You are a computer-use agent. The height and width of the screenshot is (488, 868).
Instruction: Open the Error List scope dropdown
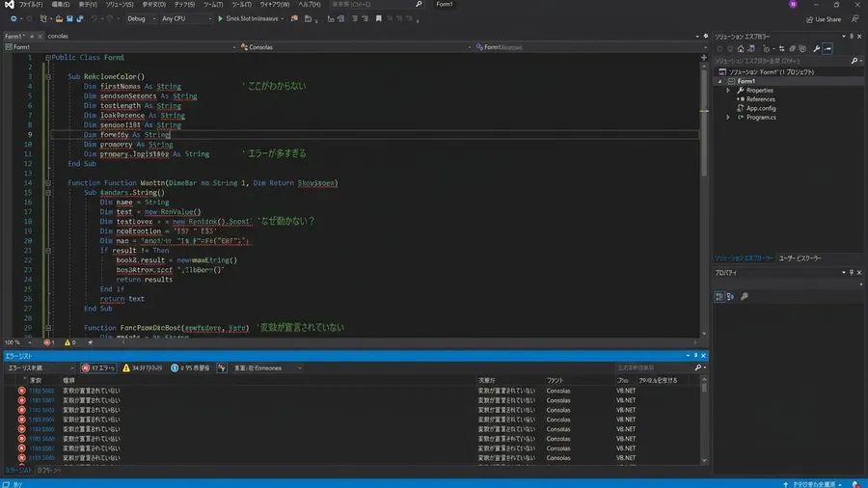click(40, 368)
